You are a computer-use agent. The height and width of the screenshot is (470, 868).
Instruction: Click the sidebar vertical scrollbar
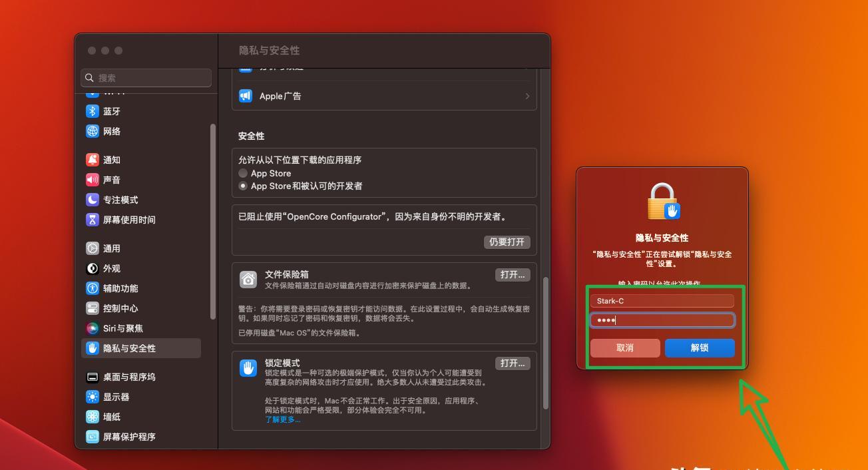pyautogui.click(x=213, y=221)
